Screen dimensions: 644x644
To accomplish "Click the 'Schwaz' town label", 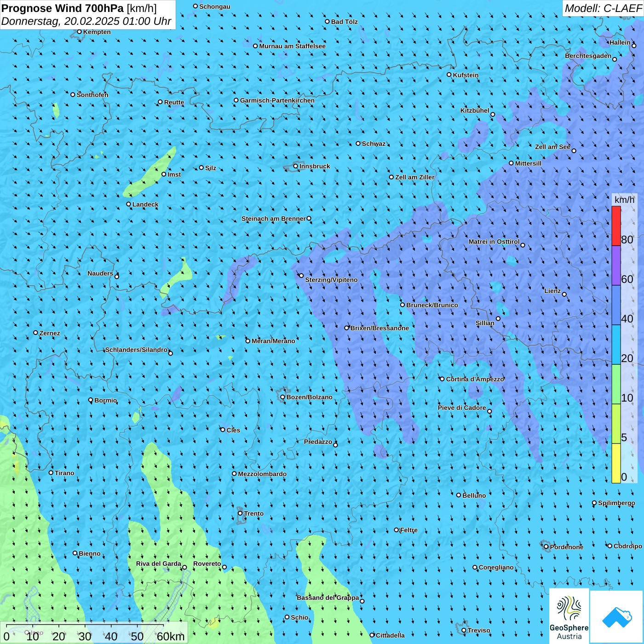I will (374, 144).
